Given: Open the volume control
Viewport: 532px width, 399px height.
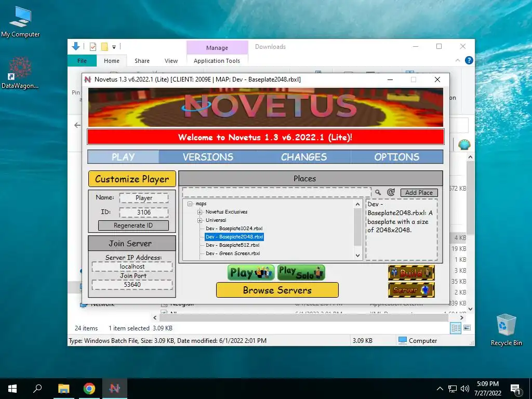Looking at the screenshot, I should (x=465, y=389).
